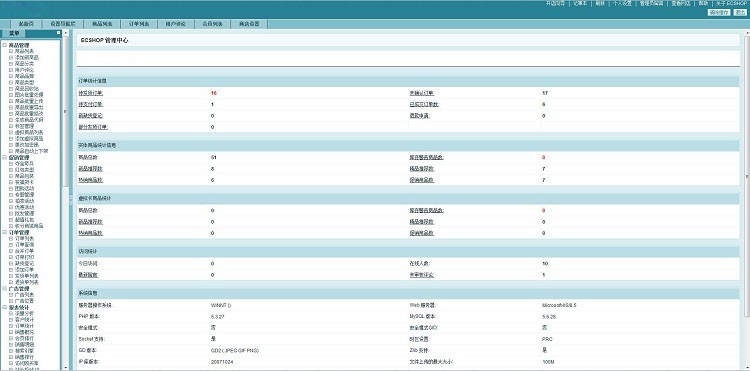This screenshot has height=371, width=750.
Task: Open 广告列表 in the sidebar
Action: tap(24, 295)
